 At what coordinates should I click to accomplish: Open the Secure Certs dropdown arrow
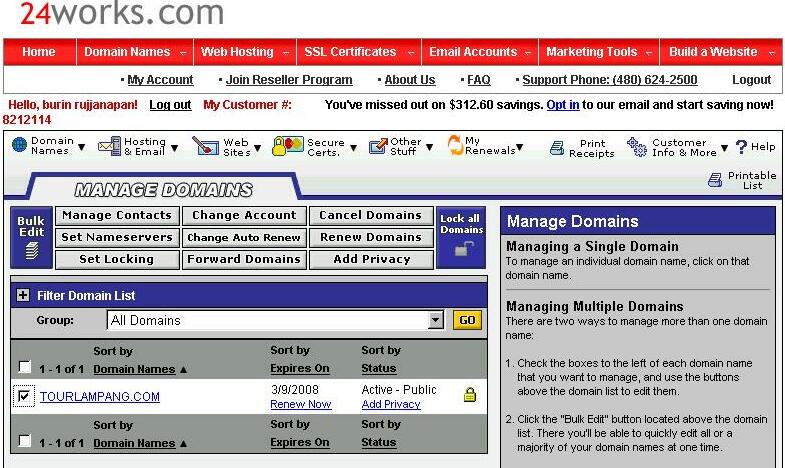(353, 148)
